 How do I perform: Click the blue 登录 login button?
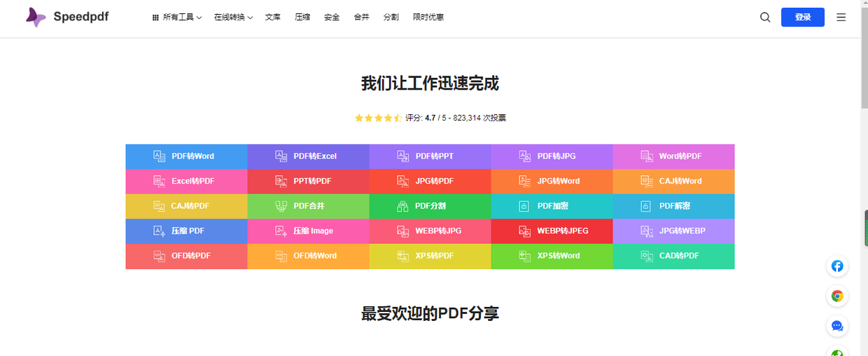tap(803, 17)
